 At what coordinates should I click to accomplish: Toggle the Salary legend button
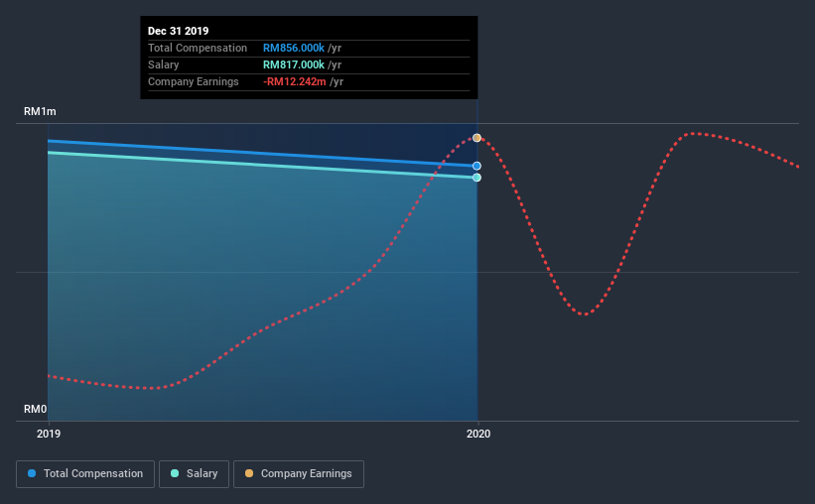194,474
